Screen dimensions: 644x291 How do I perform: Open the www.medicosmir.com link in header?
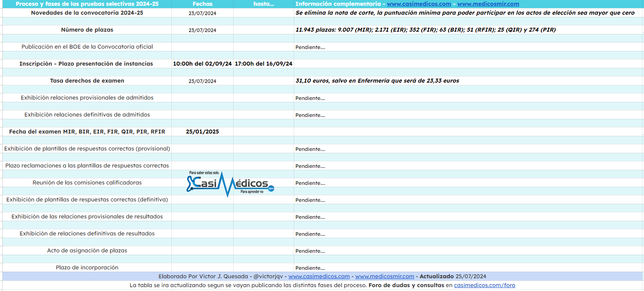point(488,4)
